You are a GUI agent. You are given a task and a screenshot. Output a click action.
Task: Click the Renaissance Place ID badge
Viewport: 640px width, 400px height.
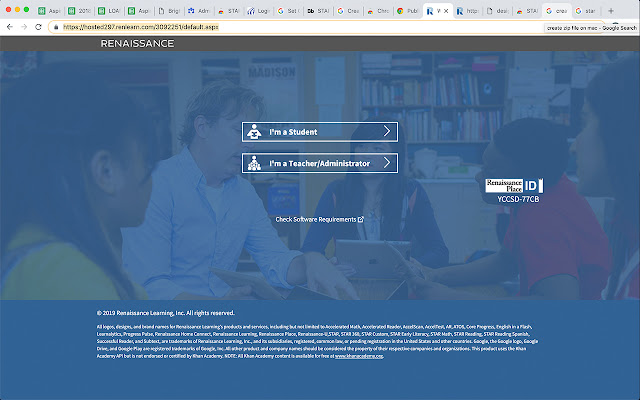(x=514, y=186)
